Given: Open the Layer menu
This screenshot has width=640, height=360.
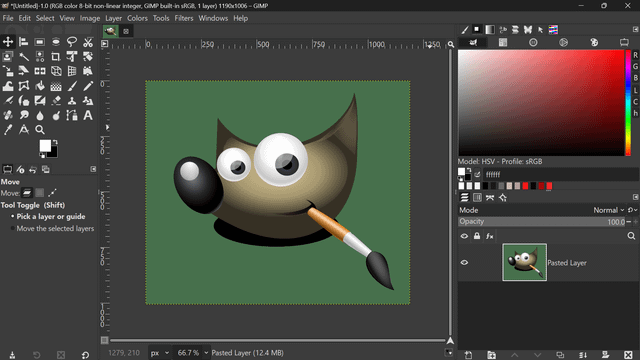Looking at the screenshot, I should click(113, 18).
